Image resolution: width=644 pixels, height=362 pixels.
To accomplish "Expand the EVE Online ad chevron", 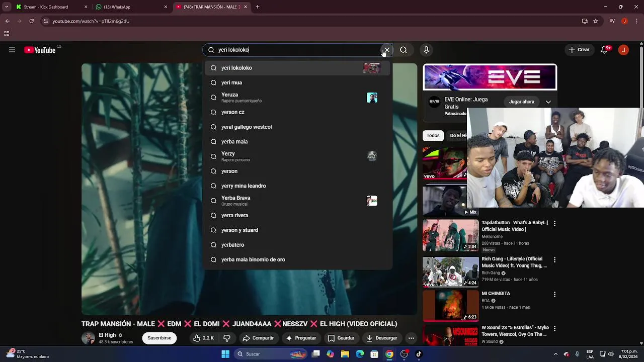I will click(x=548, y=102).
